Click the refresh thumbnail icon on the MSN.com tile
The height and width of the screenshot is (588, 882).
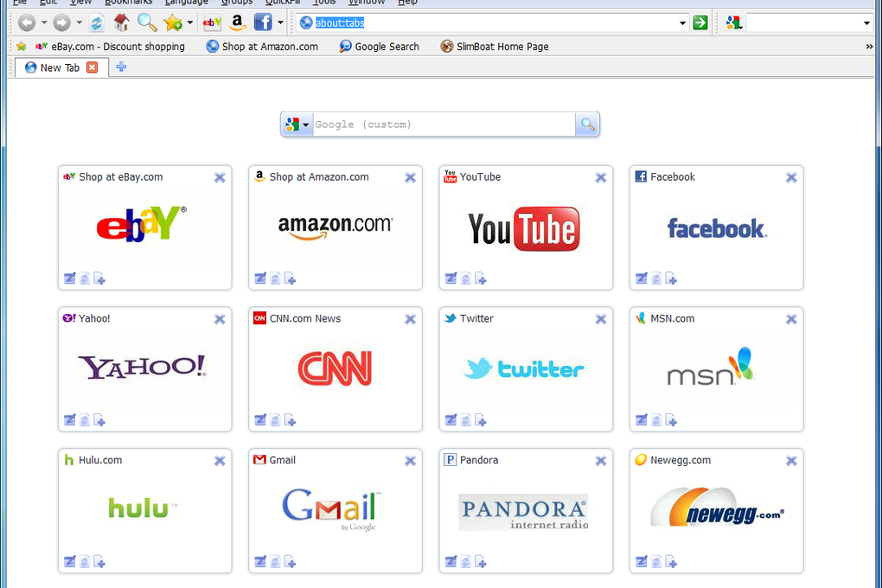(655, 420)
